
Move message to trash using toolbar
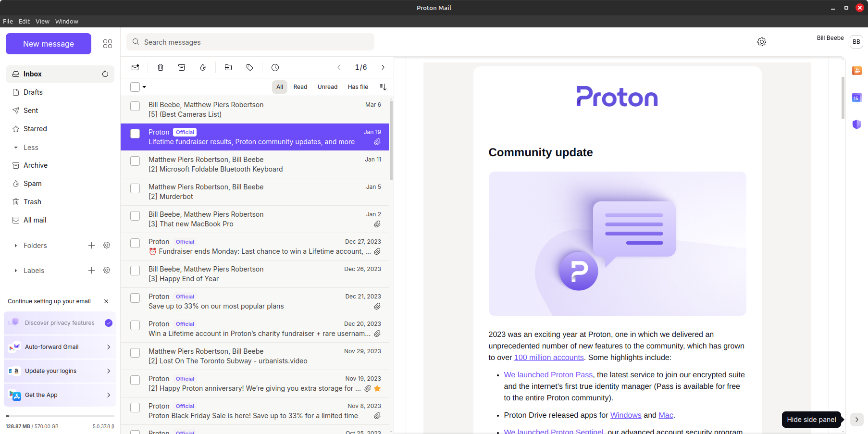(x=161, y=67)
